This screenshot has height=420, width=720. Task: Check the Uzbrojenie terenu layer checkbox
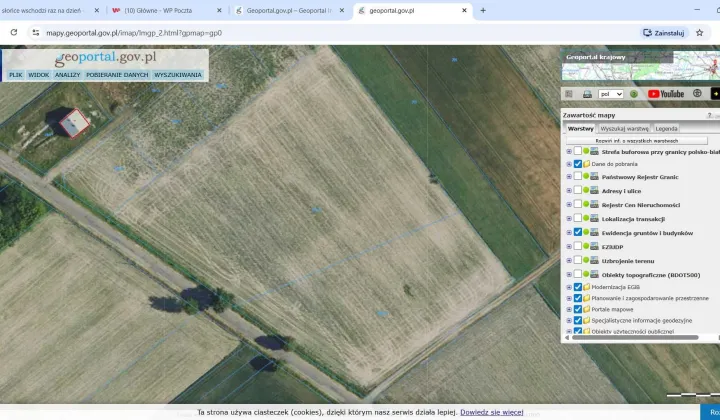[578, 260]
